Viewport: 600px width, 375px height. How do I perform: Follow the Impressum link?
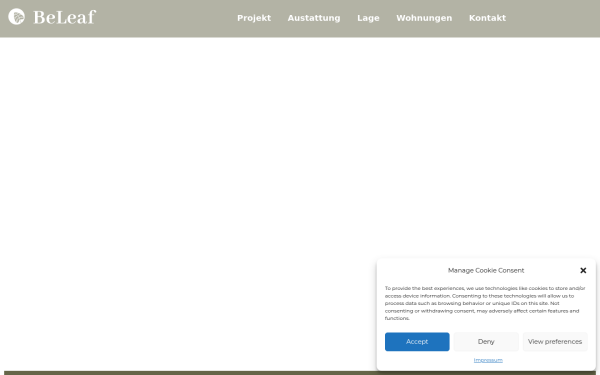pyautogui.click(x=488, y=360)
